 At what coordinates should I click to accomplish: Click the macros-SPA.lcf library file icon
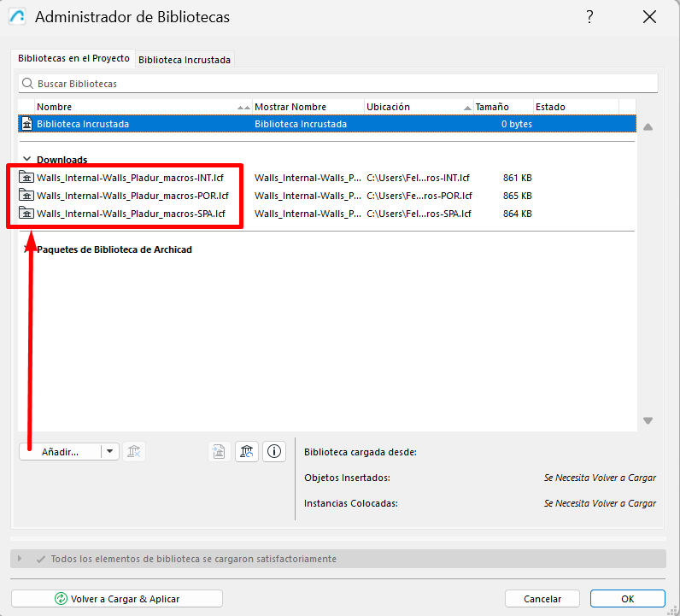[x=26, y=214]
